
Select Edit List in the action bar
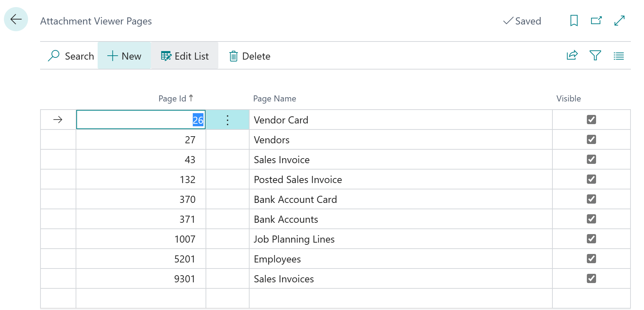coord(185,56)
